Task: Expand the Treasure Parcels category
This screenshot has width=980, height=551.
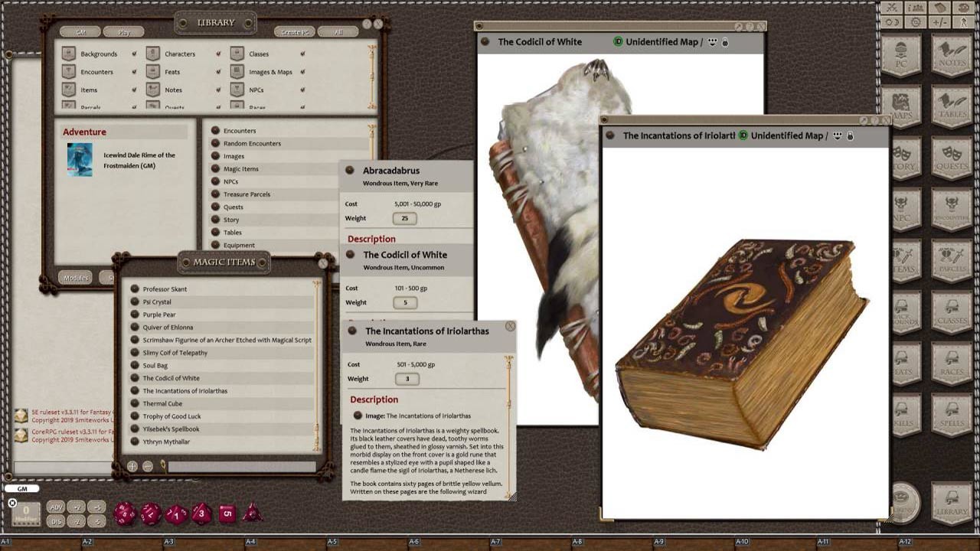Action: [215, 194]
